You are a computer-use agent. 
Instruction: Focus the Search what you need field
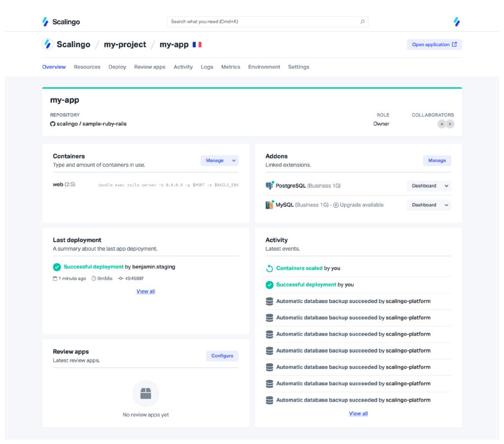tap(267, 22)
